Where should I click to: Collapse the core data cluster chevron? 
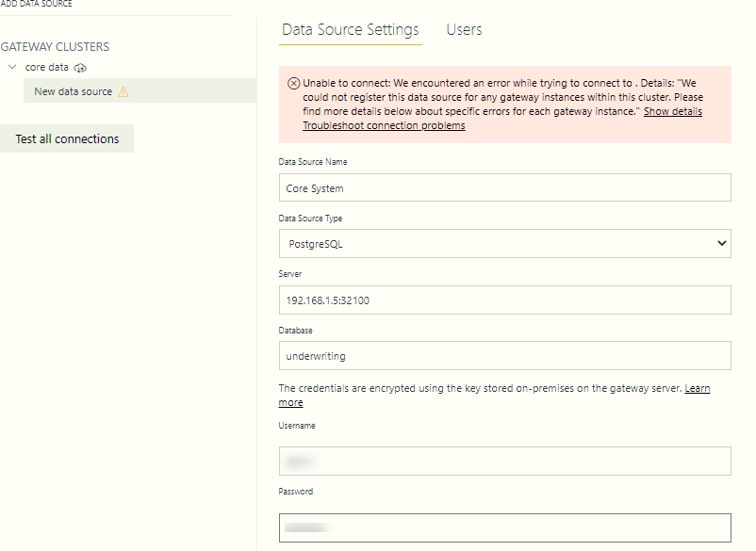pyautogui.click(x=11, y=68)
